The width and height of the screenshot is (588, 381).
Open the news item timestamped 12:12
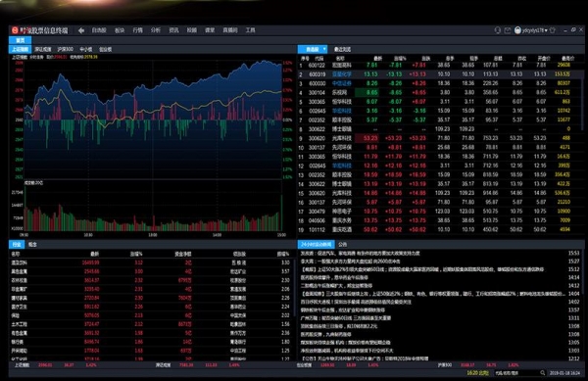pyautogui.click(x=440, y=358)
